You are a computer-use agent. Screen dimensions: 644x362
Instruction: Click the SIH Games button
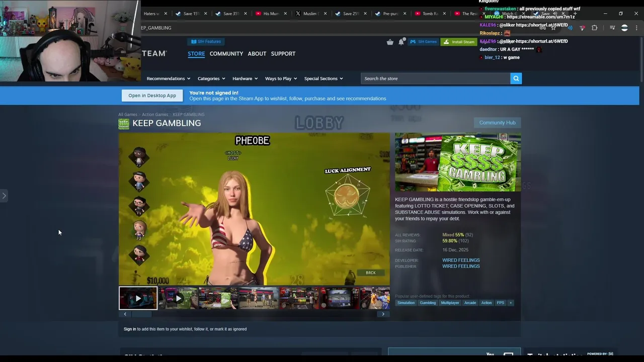423,42
